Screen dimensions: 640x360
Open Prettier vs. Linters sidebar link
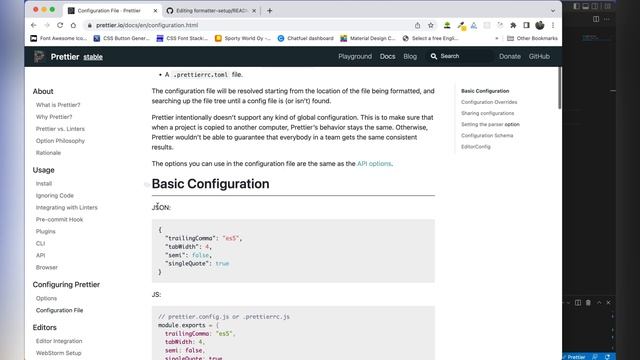[60, 129]
